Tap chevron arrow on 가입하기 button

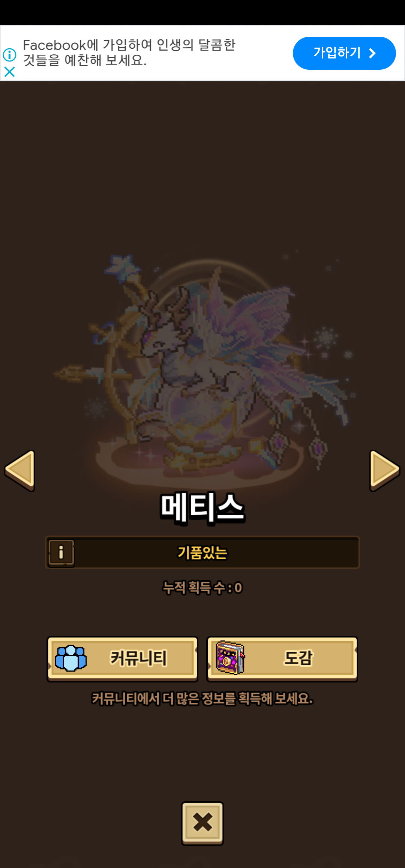372,53
